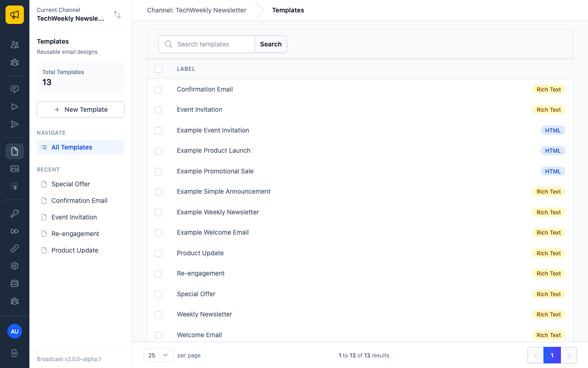588x368 pixels.
Task: Open the media image icon in sidebar
Action: pos(15,169)
